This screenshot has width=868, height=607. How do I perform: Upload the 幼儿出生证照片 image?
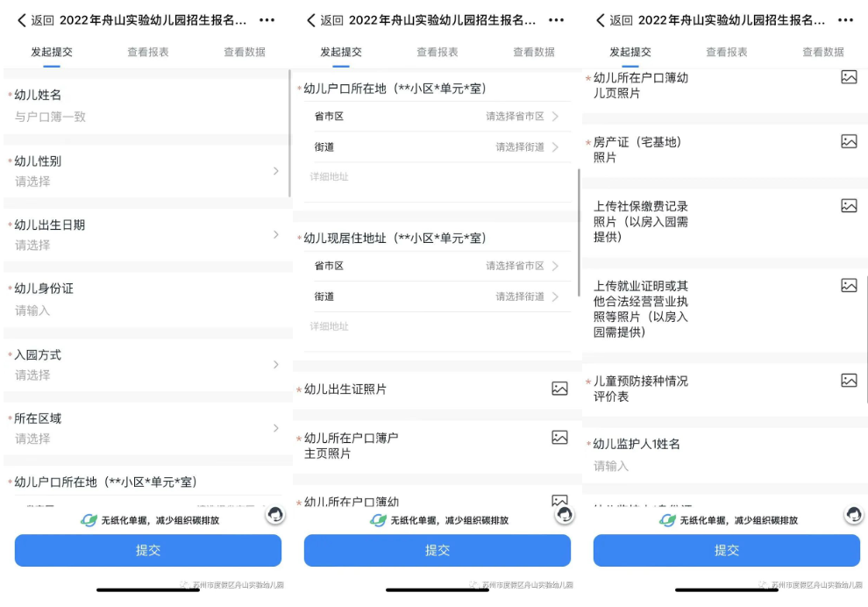559,389
